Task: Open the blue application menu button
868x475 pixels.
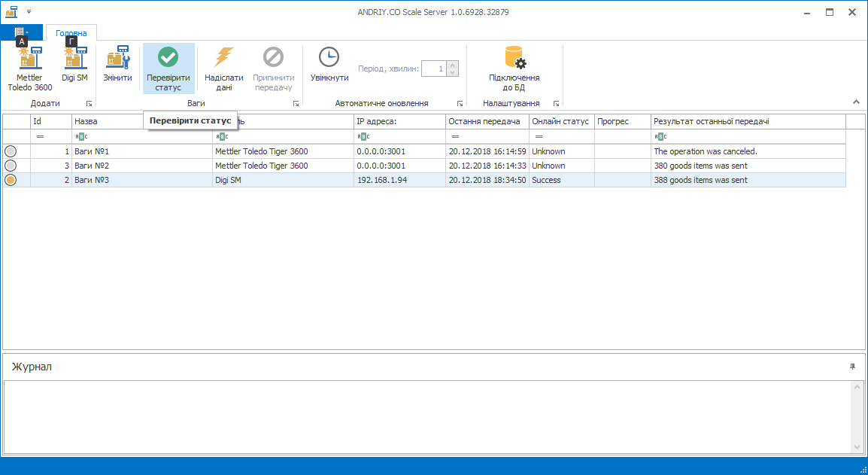Action: click(22, 32)
